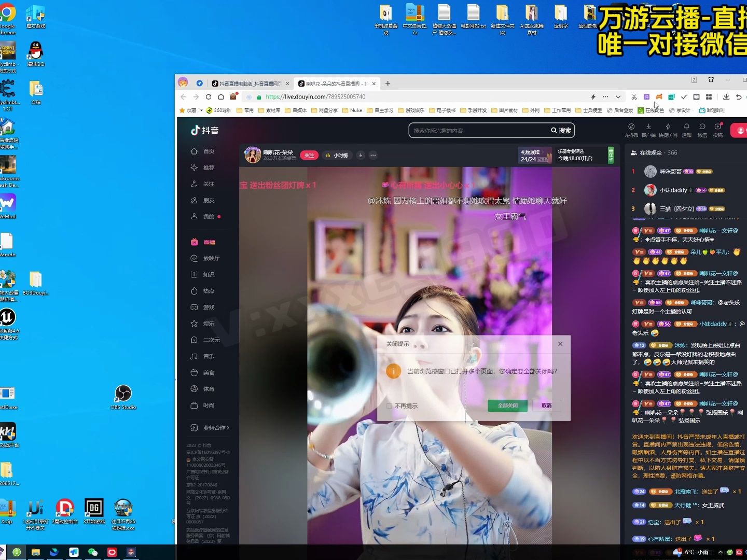Viewport: 747px width, 560px height.
Task: Expand the 业务合作 entry
Action: (210, 428)
